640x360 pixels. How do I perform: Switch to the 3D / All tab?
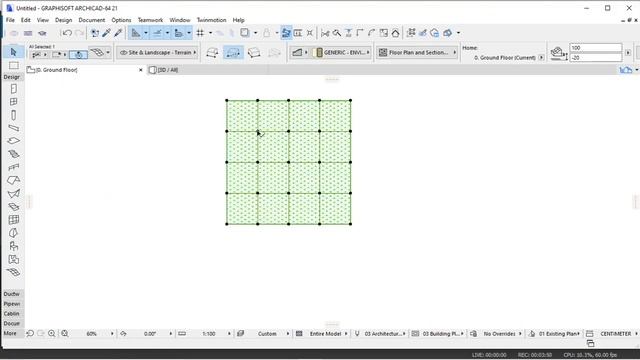point(168,70)
